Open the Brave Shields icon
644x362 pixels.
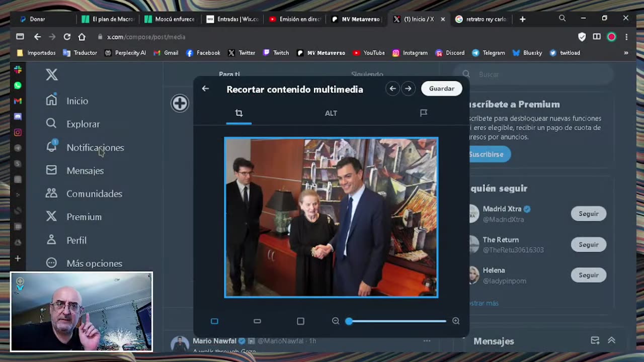(x=582, y=37)
